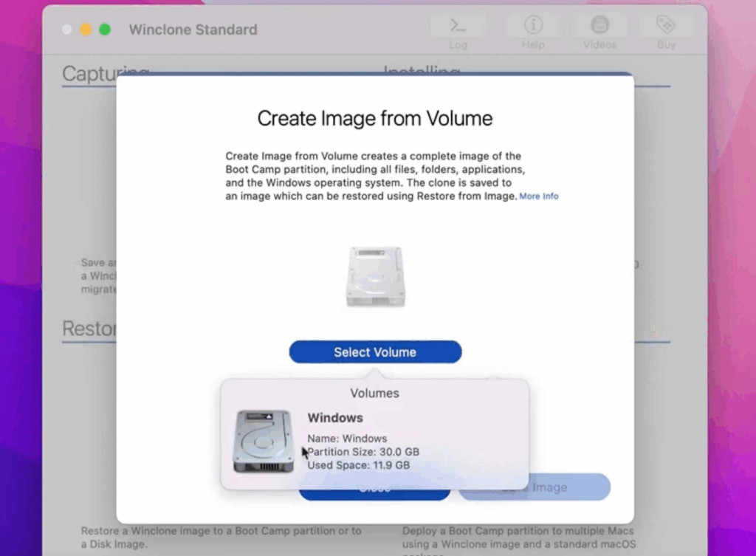The width and height of the screenshot is (756, 556).
Task: Click the empty drive placeholder image
Action: click(376, 276)
